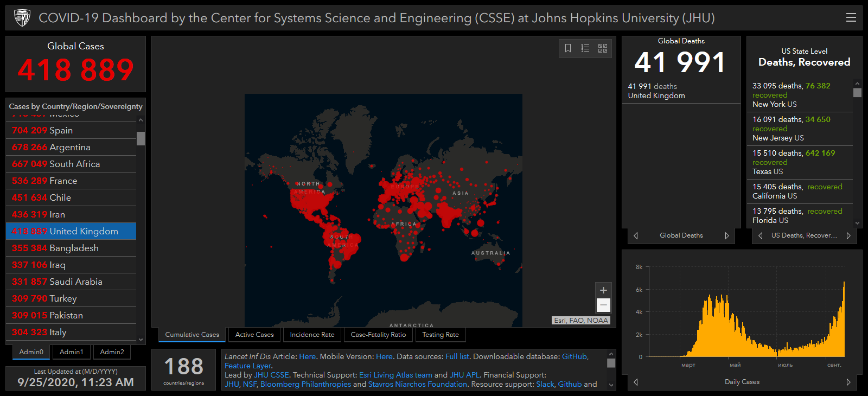868x396 pixels.
Task: Select Turkey in the country list
Action: (71, 298)
